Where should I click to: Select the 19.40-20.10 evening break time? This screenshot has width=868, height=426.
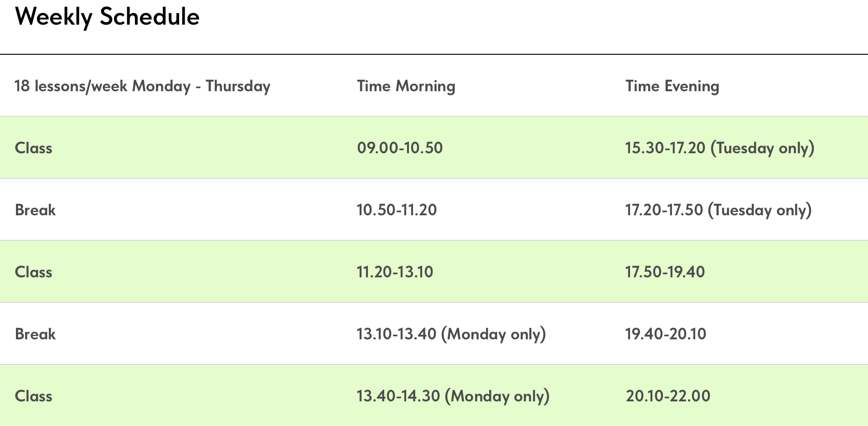[665, 334]
